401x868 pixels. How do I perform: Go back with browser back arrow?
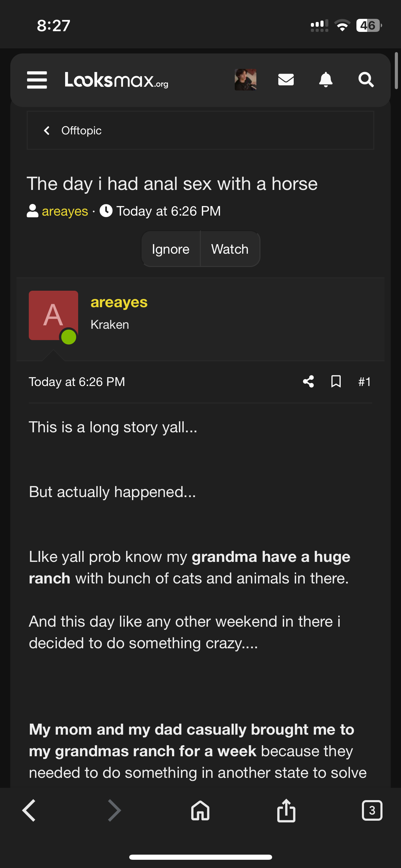29,810
